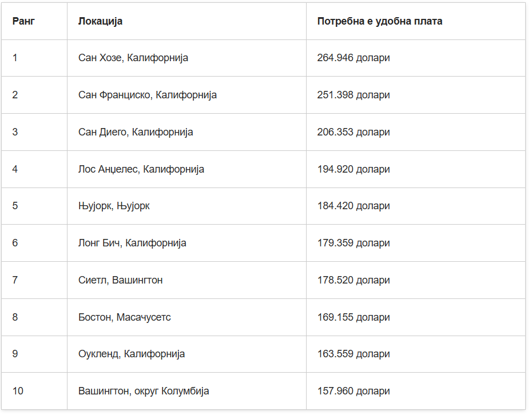532x415 pixels.
Task: Select the "Сан Франциско, Калифорнија" cell
Action: (148, 95)
